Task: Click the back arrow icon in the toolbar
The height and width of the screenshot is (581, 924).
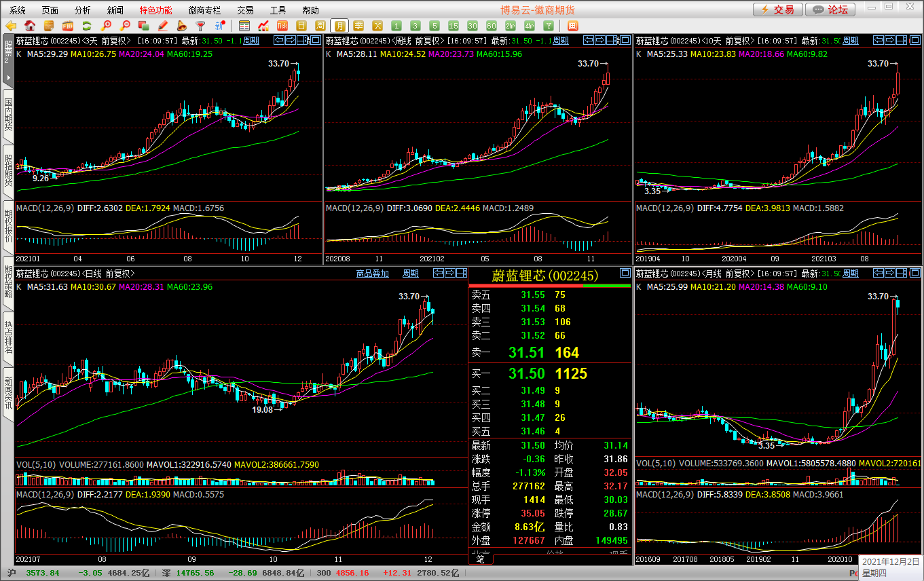Action: [x=11, y=26]
